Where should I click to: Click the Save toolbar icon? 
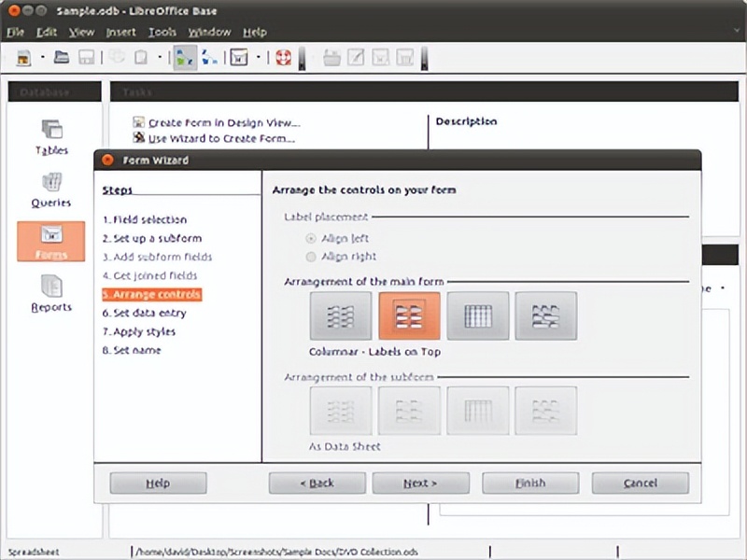(85, 57)
